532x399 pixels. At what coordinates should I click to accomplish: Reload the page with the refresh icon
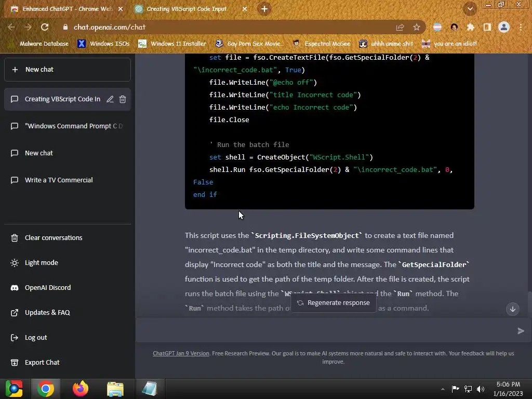tap(45, 27)
